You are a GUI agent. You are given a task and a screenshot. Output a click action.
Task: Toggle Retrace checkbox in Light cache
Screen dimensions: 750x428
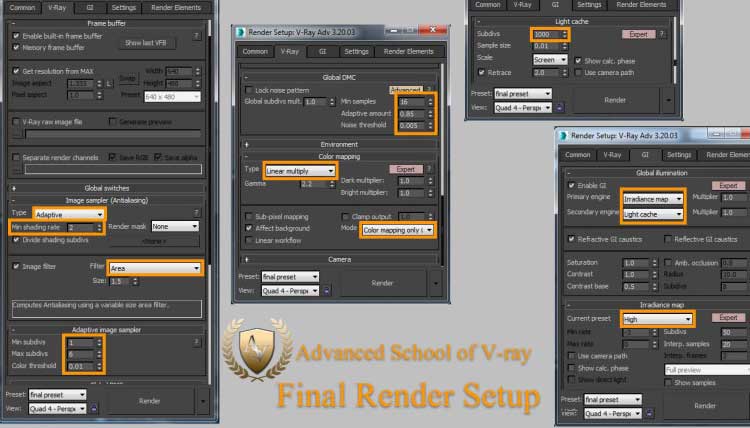coord(482,72)
